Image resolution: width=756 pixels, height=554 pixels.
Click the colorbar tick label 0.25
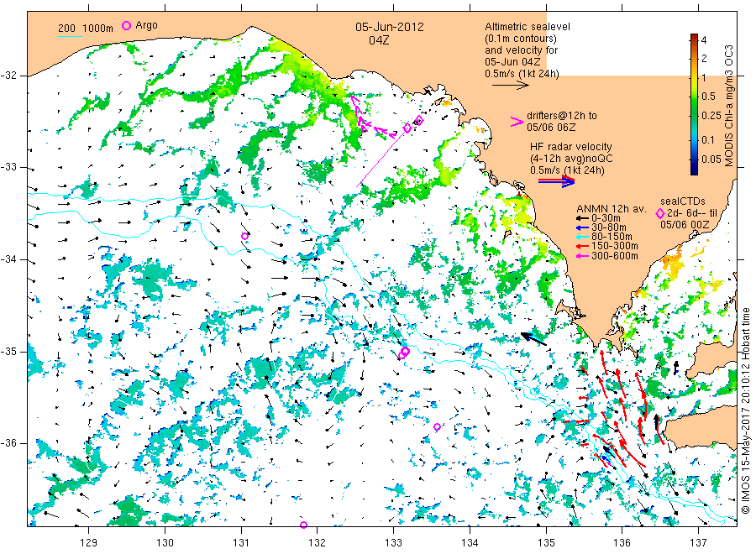(711, 115)
